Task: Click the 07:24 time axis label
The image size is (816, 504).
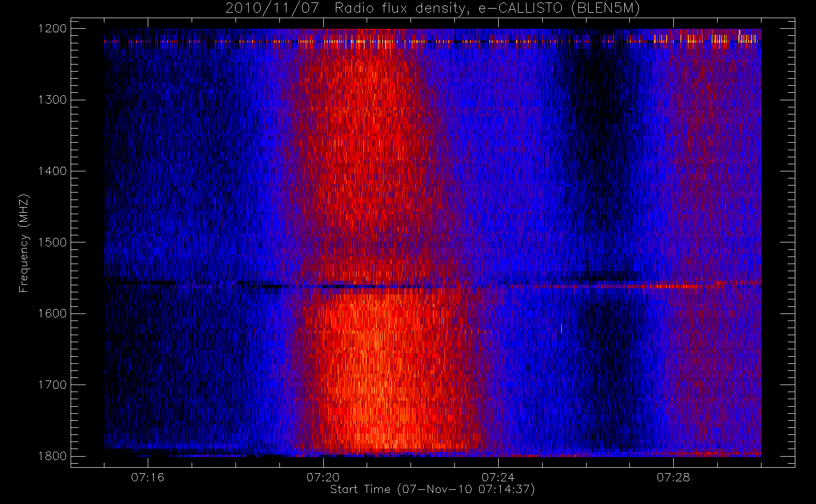Action: pyautogui.click(x=498, y=477)
